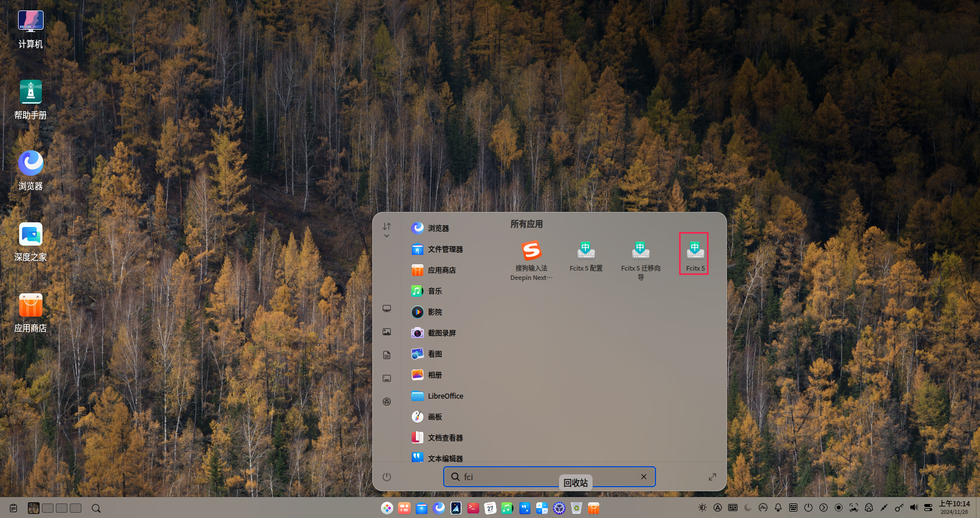
Task: Jump to computer folder in launcher sidebar
Action: pos(387,308)
